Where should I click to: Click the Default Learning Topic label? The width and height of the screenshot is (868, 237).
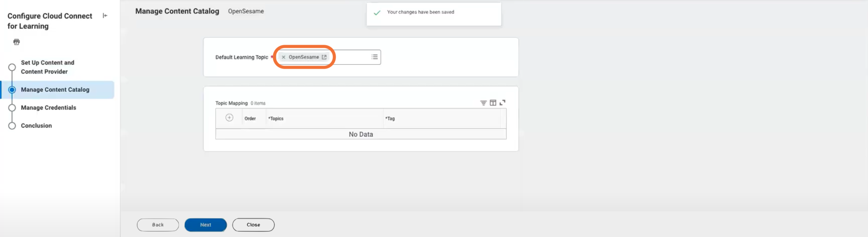pos(242,57)
